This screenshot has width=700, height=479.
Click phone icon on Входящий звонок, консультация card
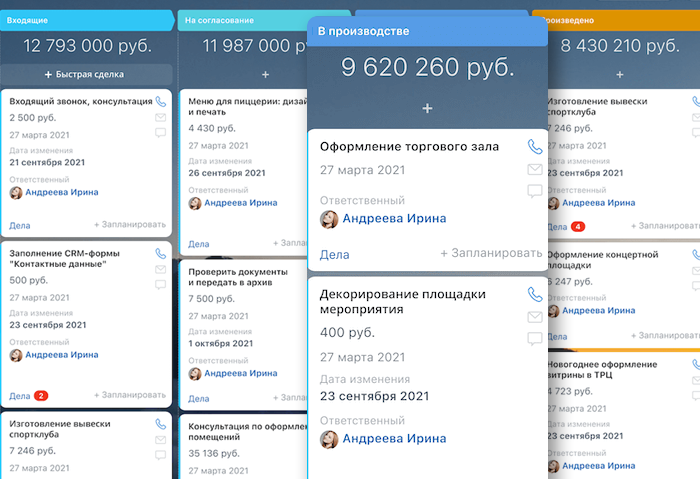click(x=161, y=101)
